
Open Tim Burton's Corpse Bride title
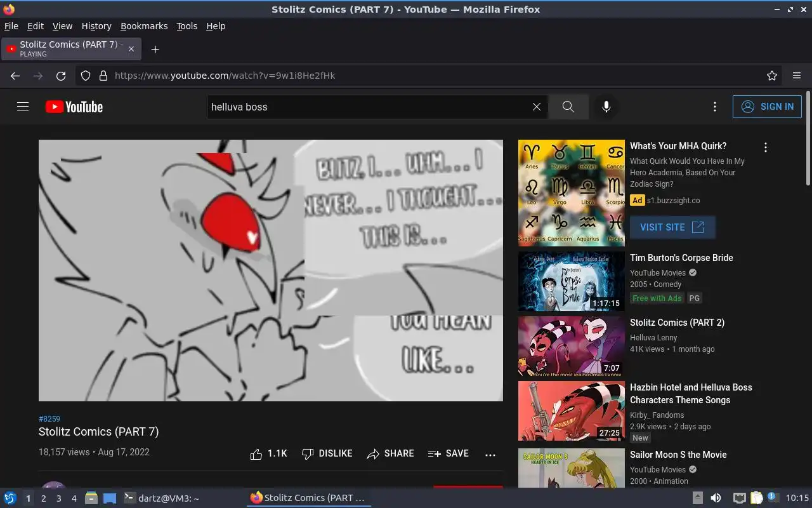[681, 258]
